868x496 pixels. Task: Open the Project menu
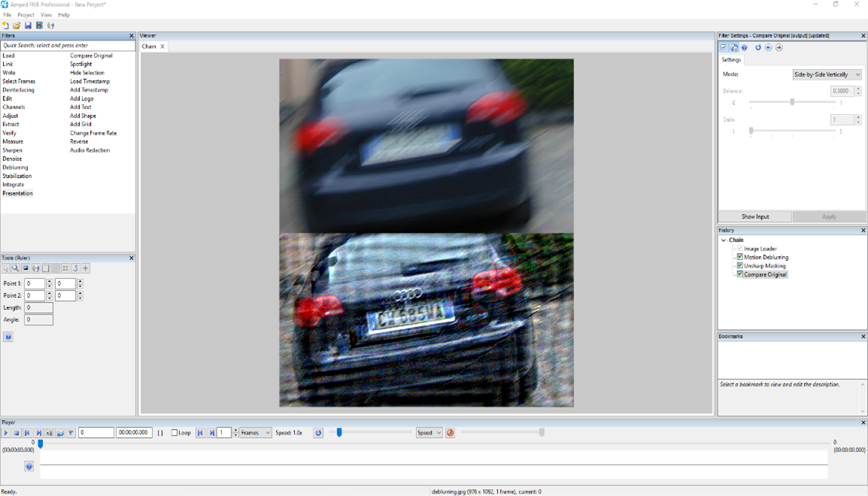[x=26, y=15]
